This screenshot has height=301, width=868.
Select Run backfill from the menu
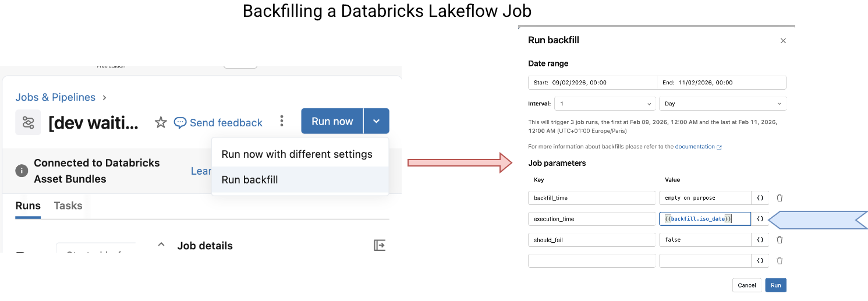[x=250, y=180]
